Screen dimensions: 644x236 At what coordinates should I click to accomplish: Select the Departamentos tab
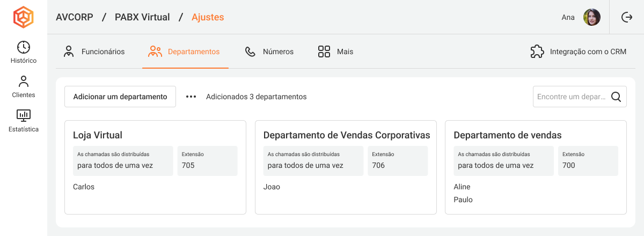[x=185, y=52]
